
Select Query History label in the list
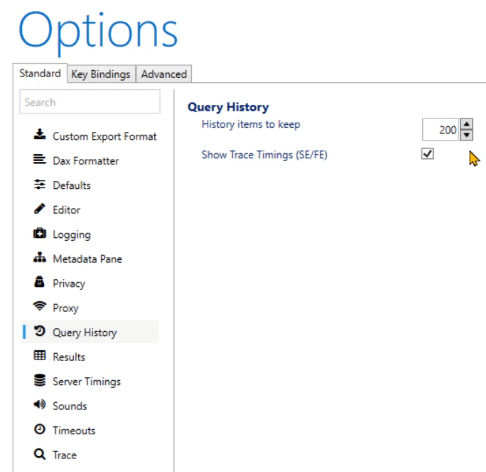[x=85, y=333]
